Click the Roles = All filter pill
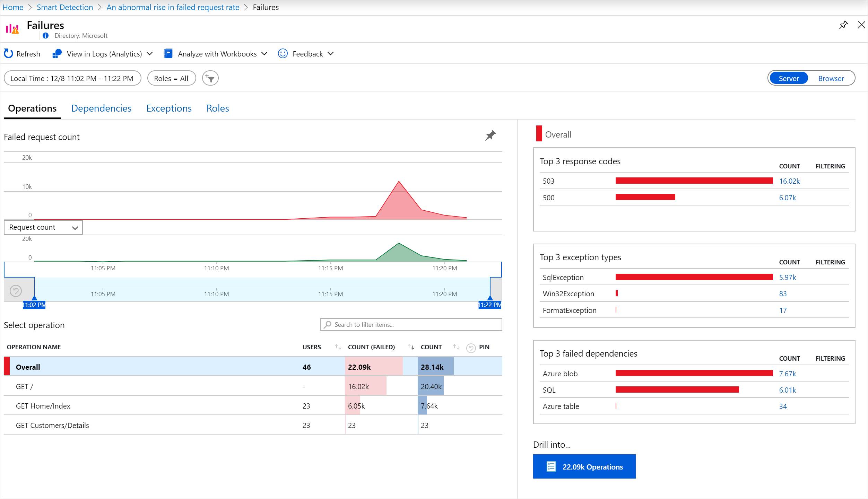The height and width of the screenshot is (499, 868). point(171,78)
